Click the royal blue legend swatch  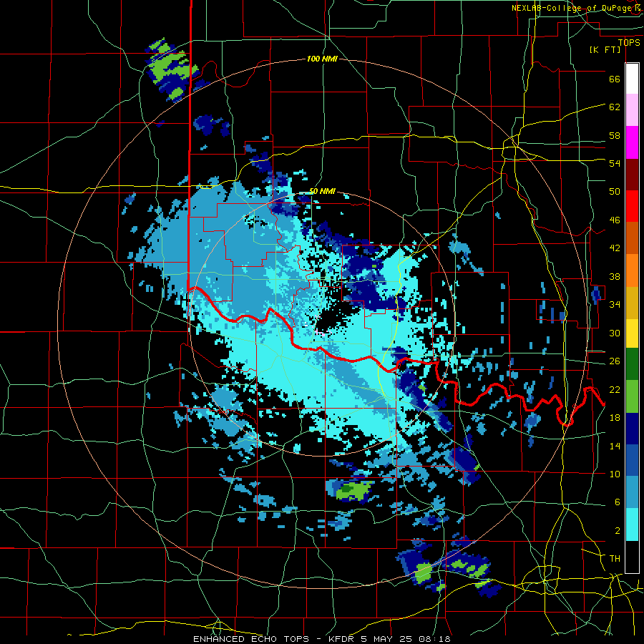[x=632, y=460]
